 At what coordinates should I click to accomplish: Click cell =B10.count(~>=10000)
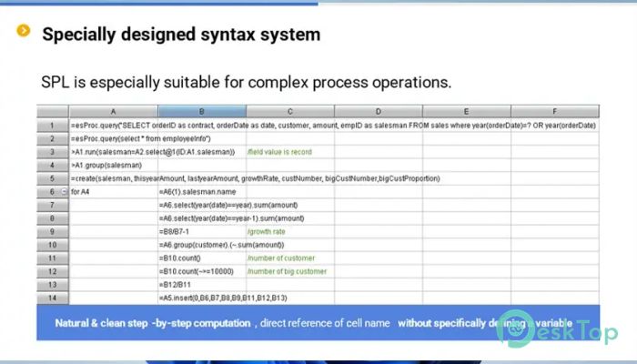202,271
